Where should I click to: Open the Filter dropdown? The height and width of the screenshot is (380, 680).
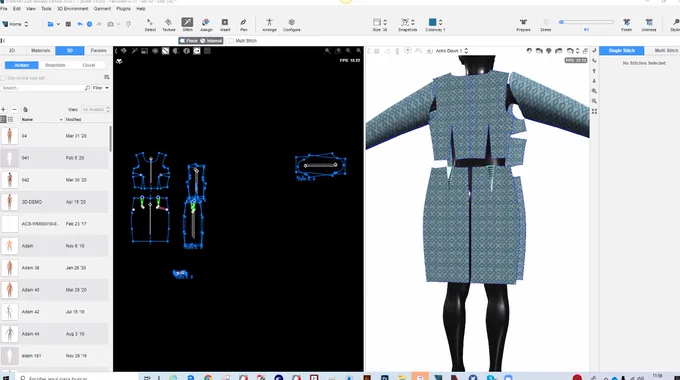101,88
